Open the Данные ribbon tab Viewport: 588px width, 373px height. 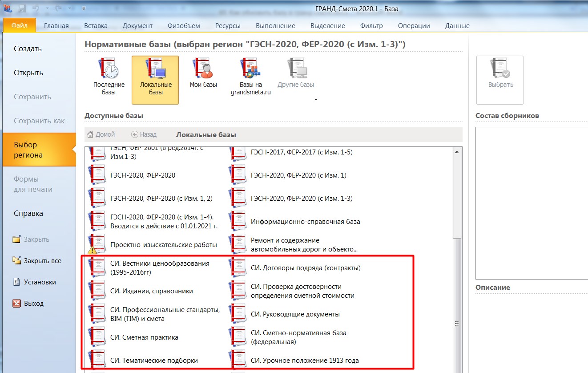pos(457,26)
